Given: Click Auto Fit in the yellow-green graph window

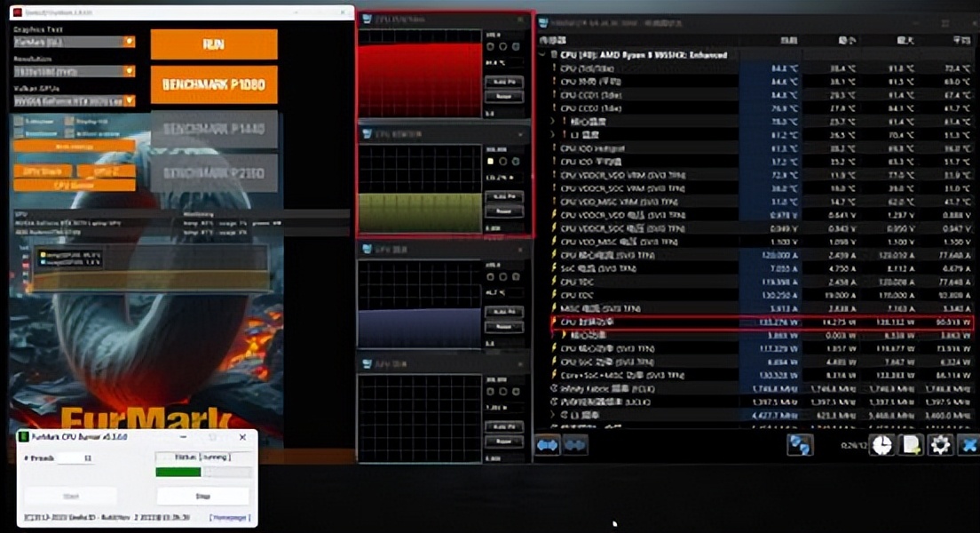Looking at the screenshot, I should tap(503, 197).
